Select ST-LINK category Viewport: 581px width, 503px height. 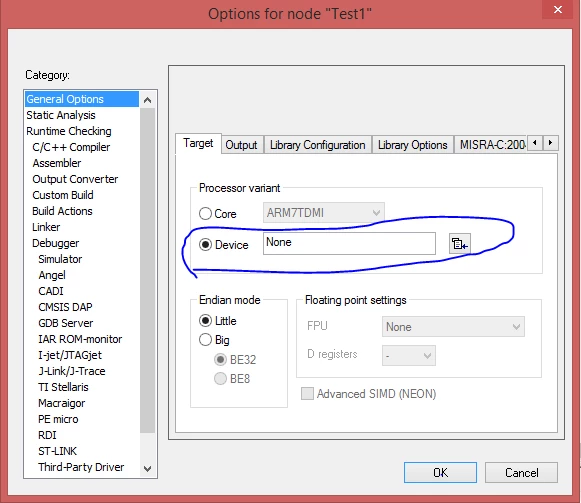point(57,451)
